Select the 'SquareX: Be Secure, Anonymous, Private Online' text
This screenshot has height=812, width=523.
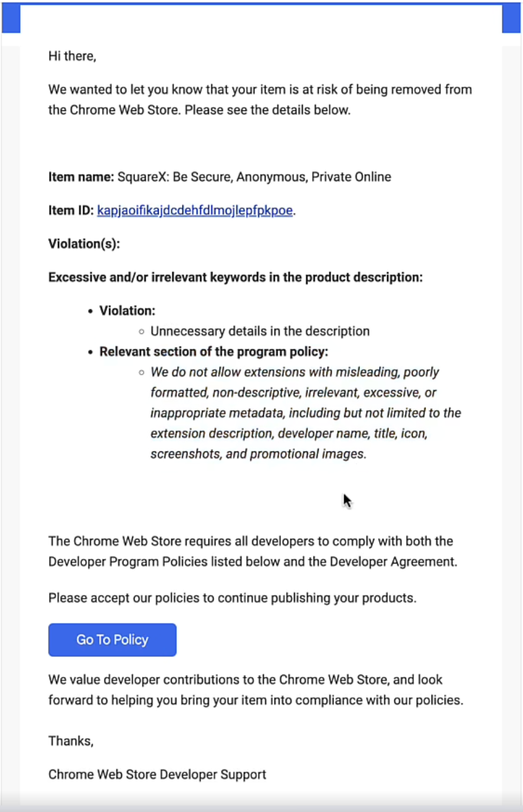click(254, 177)
